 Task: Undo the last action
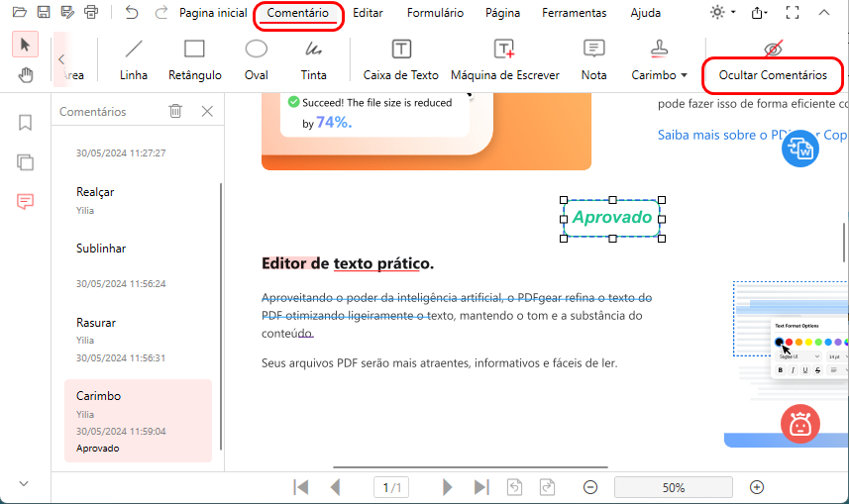(132, 12)
